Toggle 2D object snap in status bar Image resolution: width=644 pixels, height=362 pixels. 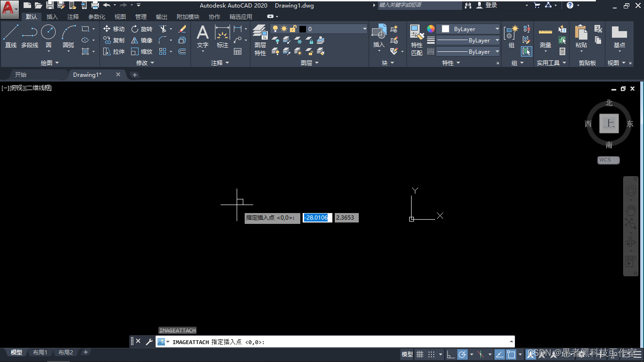pyautogui.click(x=511, y=354)
